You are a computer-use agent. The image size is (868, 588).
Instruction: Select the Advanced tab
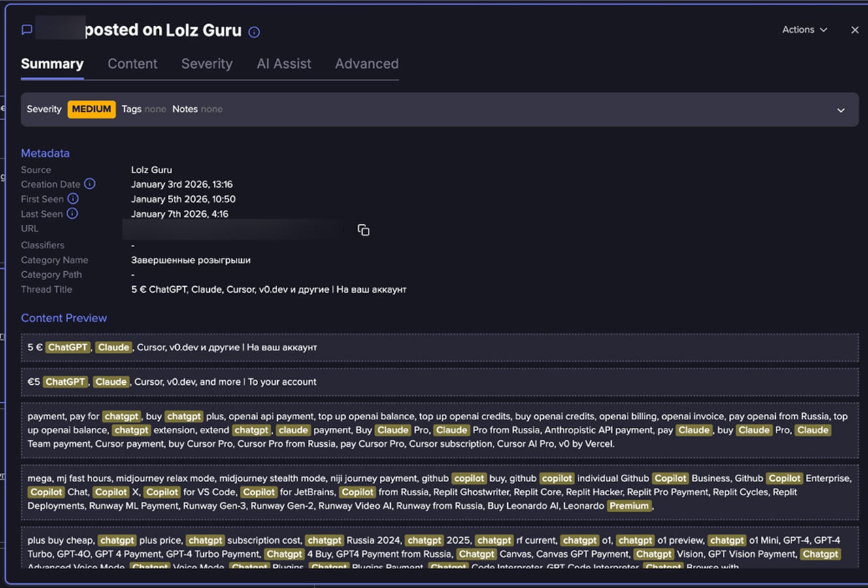pos(367,64)
